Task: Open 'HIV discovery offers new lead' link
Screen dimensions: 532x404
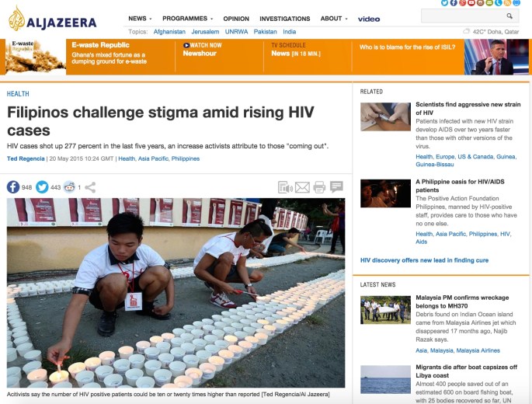Action: pyautogui.click(x=424, y=260)
